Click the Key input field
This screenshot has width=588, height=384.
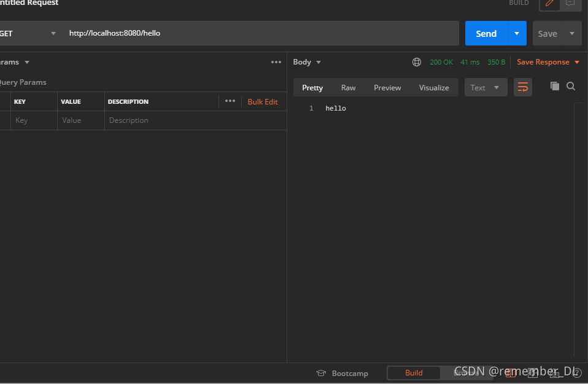(x=34, y=120)
